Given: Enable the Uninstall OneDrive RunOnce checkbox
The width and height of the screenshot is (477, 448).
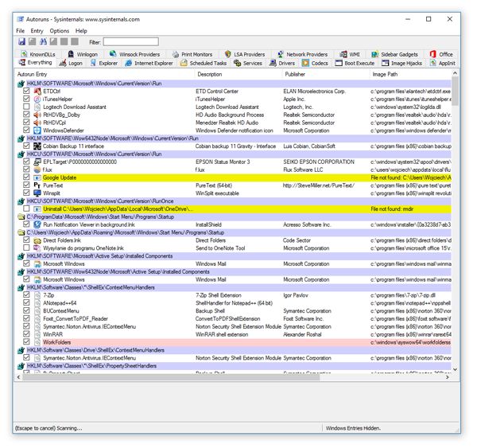Looking at the screenshot, I should coord(26,208).
